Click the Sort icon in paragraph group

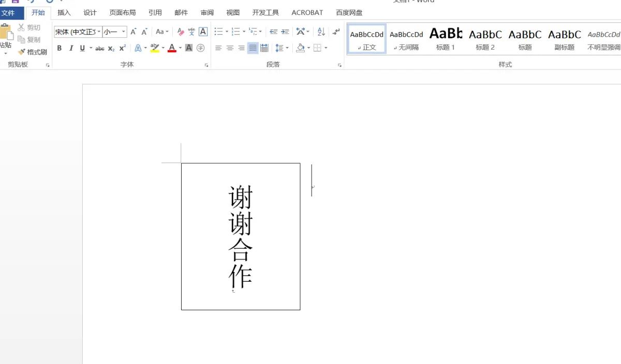[321, 32]
